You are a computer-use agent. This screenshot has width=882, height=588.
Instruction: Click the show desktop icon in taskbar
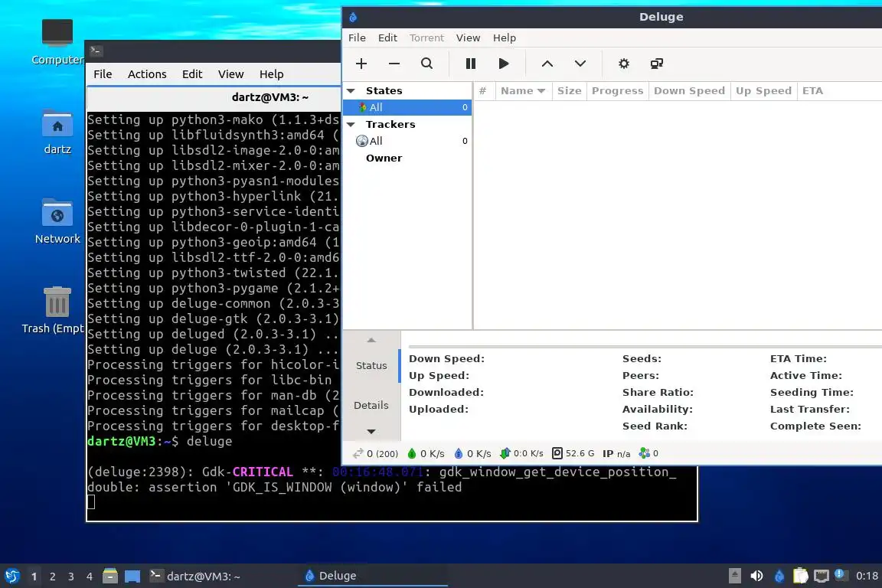click(132, 577)
